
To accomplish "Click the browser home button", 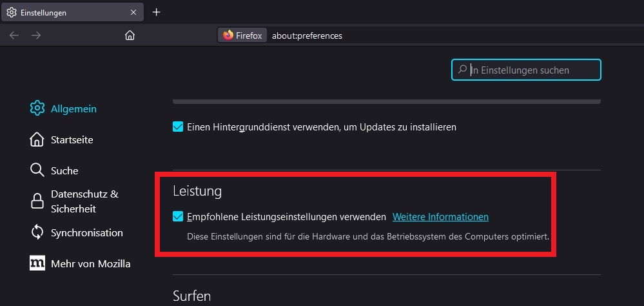I will tap(130, 36).
